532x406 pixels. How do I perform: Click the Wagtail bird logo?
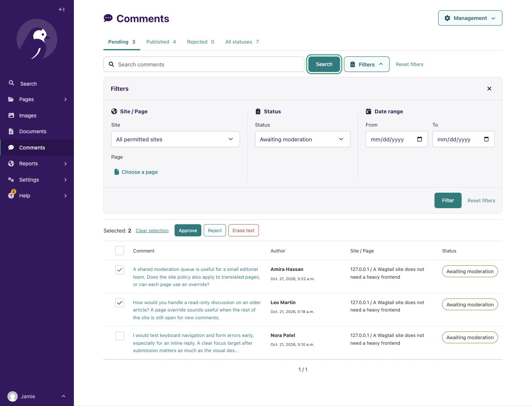click(x=37, y=39)
